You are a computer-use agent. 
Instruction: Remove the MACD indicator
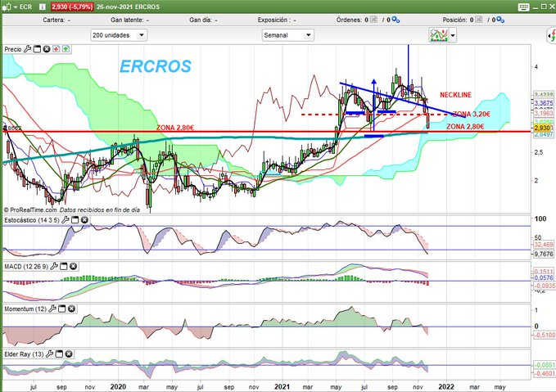[x=73, y=266]
